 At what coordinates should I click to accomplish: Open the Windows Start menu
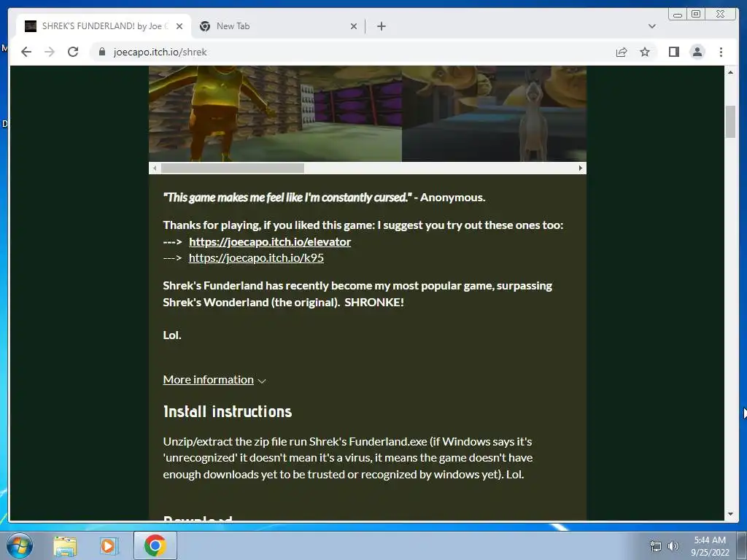tap(20, 545)
